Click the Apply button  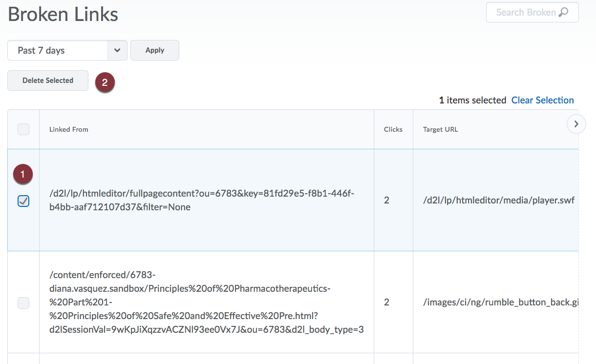pos(155,50)
